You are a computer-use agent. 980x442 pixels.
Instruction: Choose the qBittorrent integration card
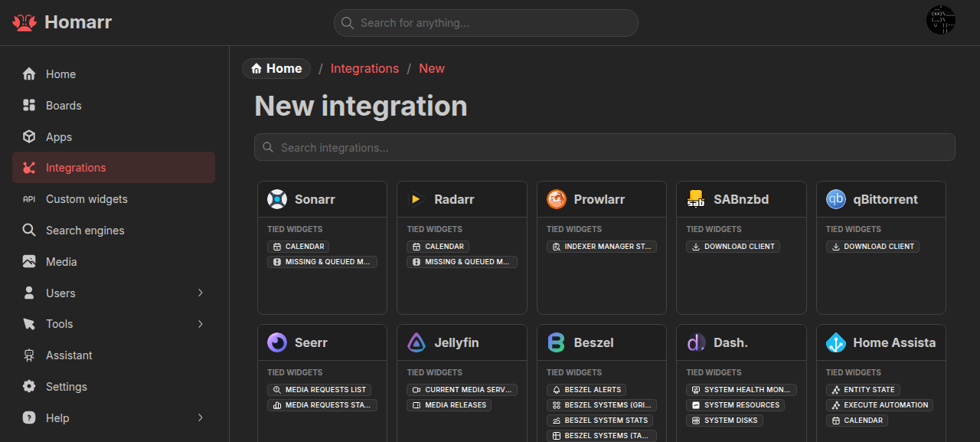point(881,247)
